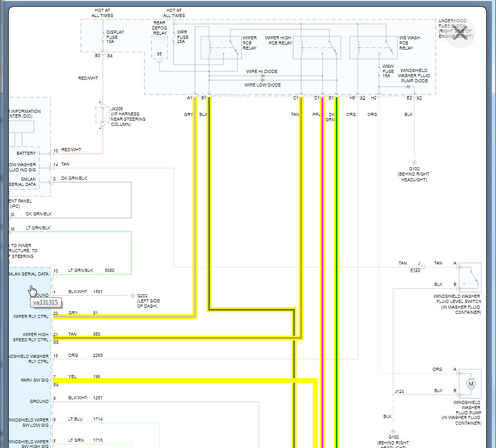Viewport: 496px width, 448px height.
Task: Click the washer fluid level switch symbol
Action: pyautogui.click(x=470, y=277)
